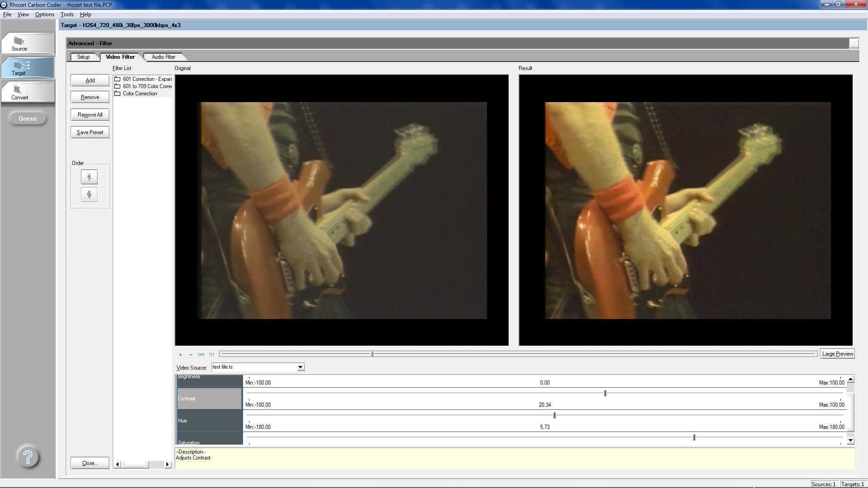
Task: Select 601 to 709 Color Correction filter
Action: (147, 86)
